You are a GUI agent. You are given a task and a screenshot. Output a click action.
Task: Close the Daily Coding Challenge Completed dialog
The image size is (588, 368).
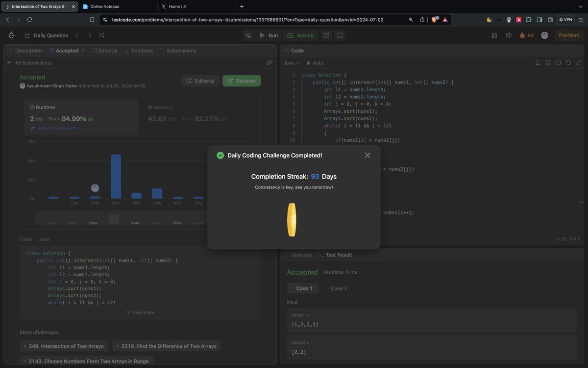(367, 155)
